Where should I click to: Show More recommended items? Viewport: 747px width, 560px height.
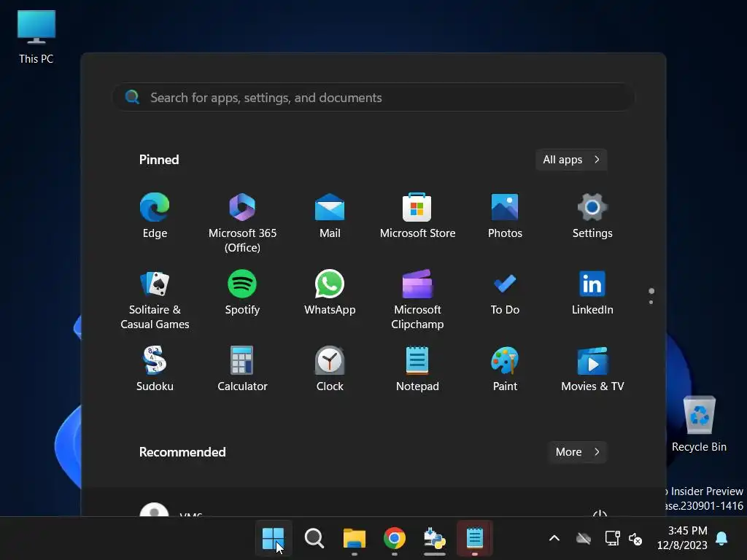(577, 452)
